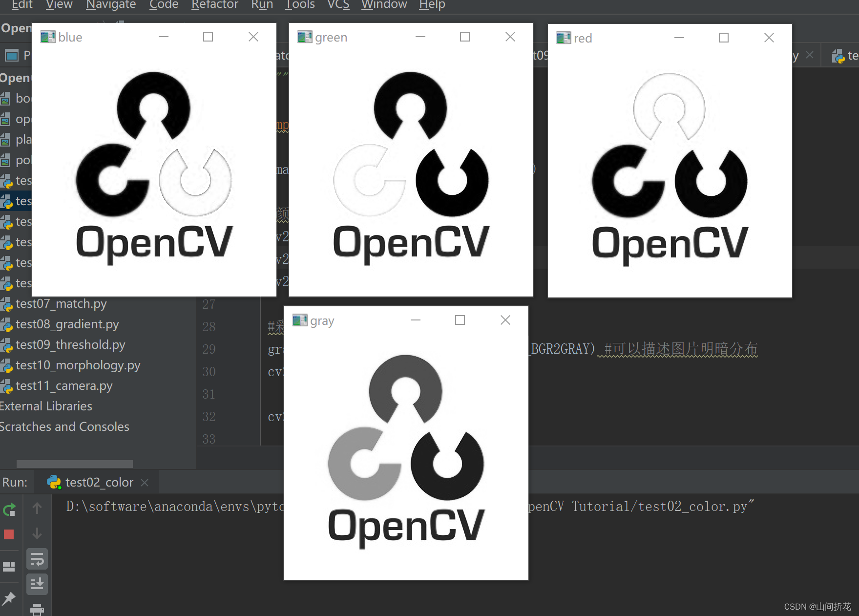
Task: Click the test11_camera.py Python file icon
Action: (x=6, y=387)
